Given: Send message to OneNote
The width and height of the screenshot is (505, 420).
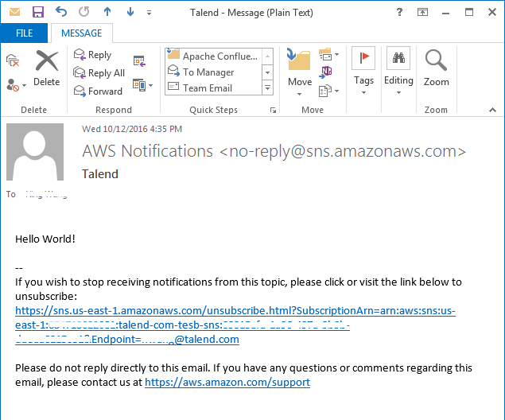Looking at the screenshot, I should [326, 72].
